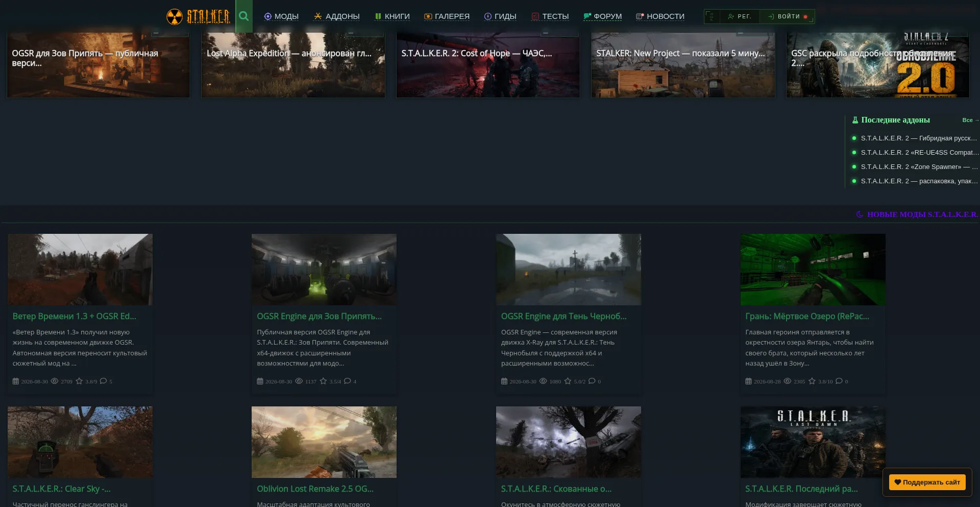Click the comments bubble on OGSR Зов Припять card
The width and height of the screenshot is (980, 507).
[348, 381]
